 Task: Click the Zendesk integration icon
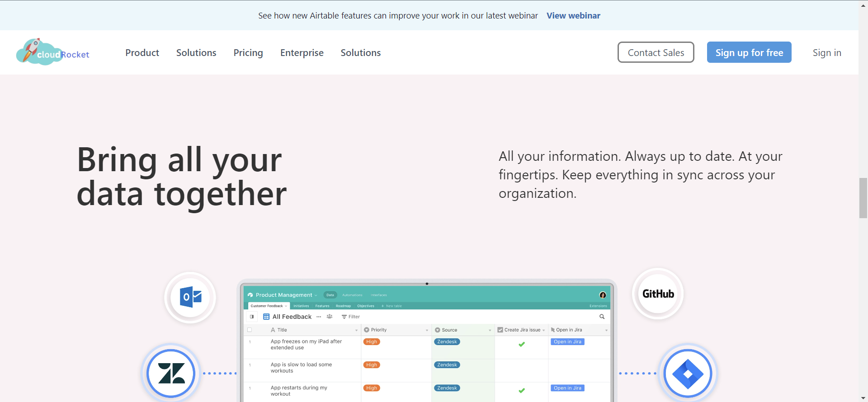pyautogui.click(x=171, y=374)
